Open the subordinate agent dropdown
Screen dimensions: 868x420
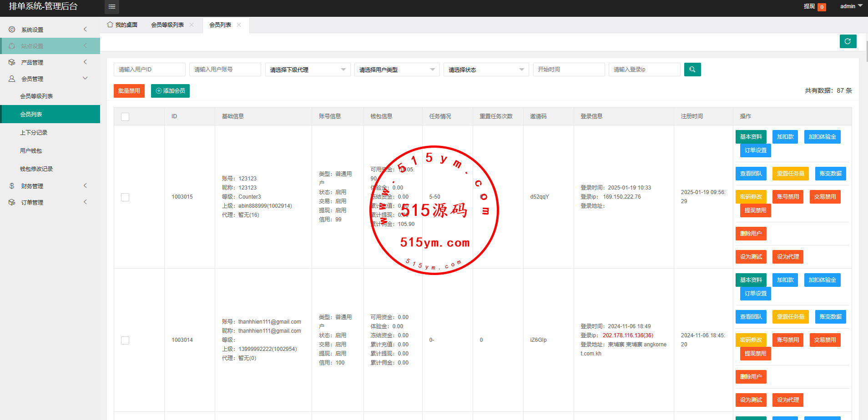point(308,70)
